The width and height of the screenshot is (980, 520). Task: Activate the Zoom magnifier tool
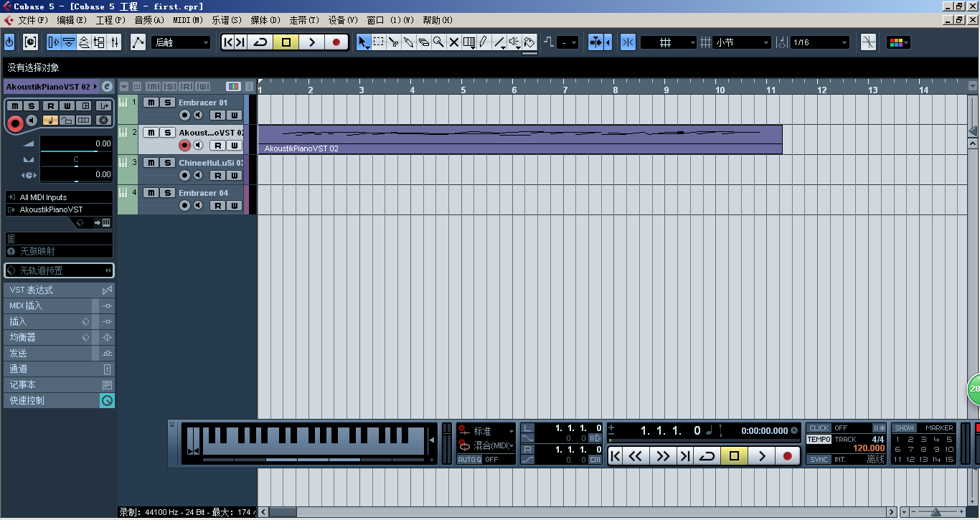pos(438,42)
